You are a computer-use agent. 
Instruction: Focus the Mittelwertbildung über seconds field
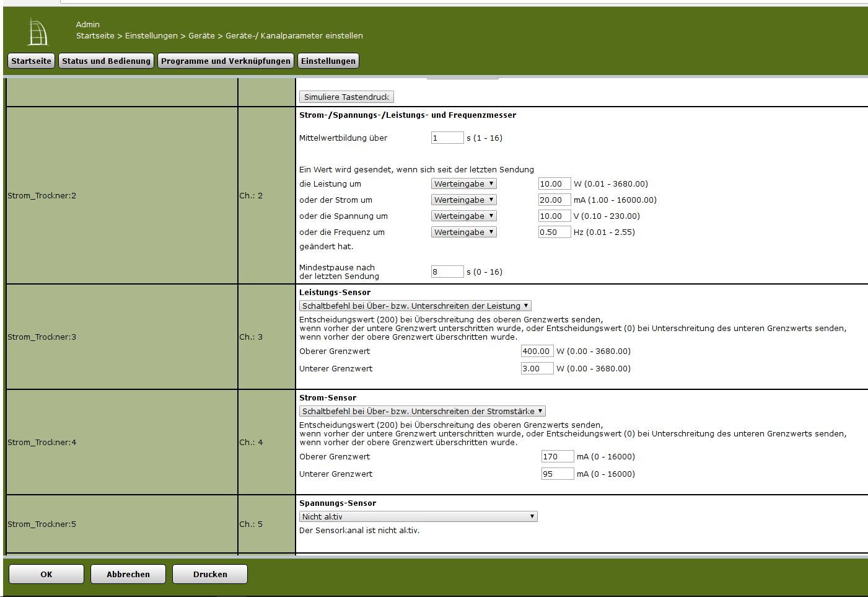[447, 138]
